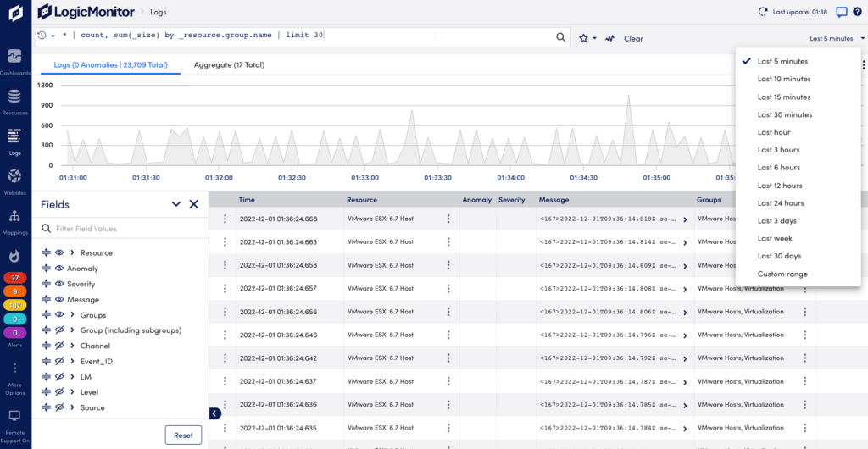Open Dashboards from the sidebar
The height and width of the screenshot is (449, 868).
(15, 62)
